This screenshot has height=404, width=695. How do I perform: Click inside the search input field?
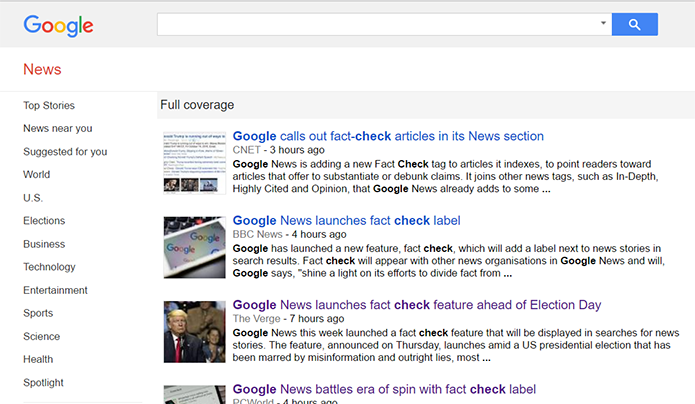click(x=378, y=24)
